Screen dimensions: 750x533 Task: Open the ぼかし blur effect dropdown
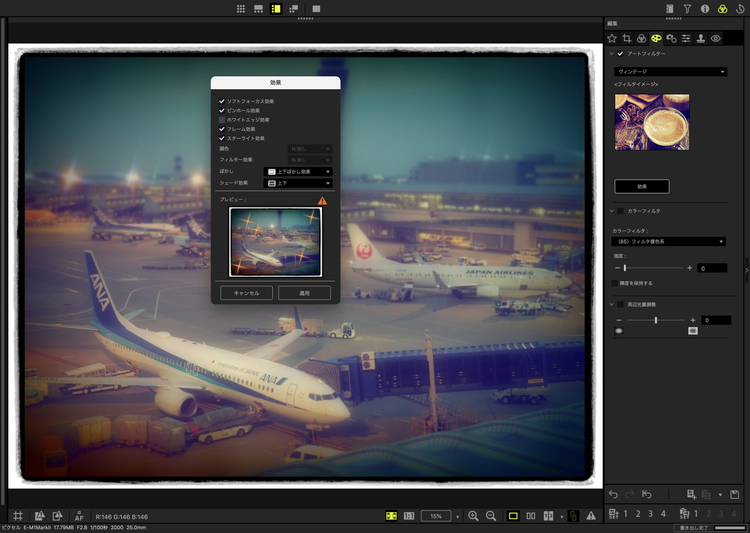(297, 171)
